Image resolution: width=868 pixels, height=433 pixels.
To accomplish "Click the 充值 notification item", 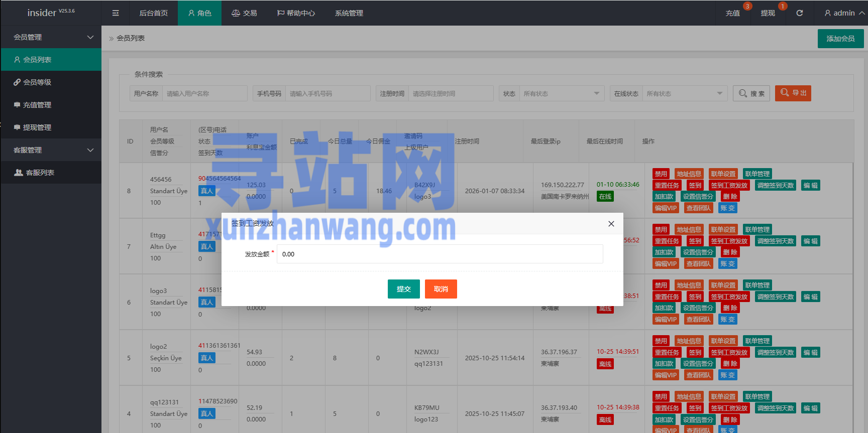I will 732,13.
